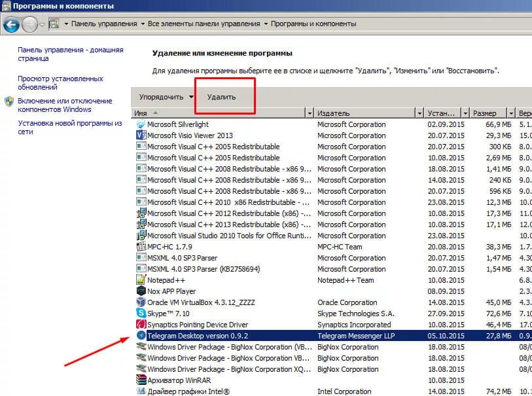
Task: Click the Удалить toolbar button
Action: pos(222,97)
